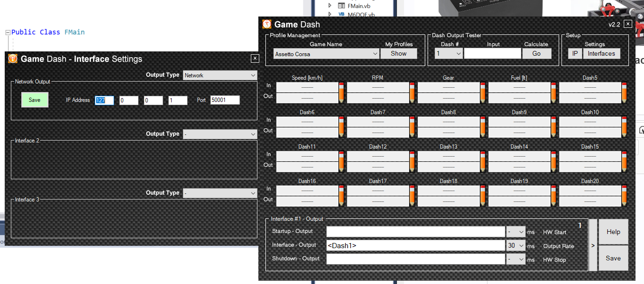Click the Go button under Calculate
This screenshot has height=284, width=644.
(537, 54)
